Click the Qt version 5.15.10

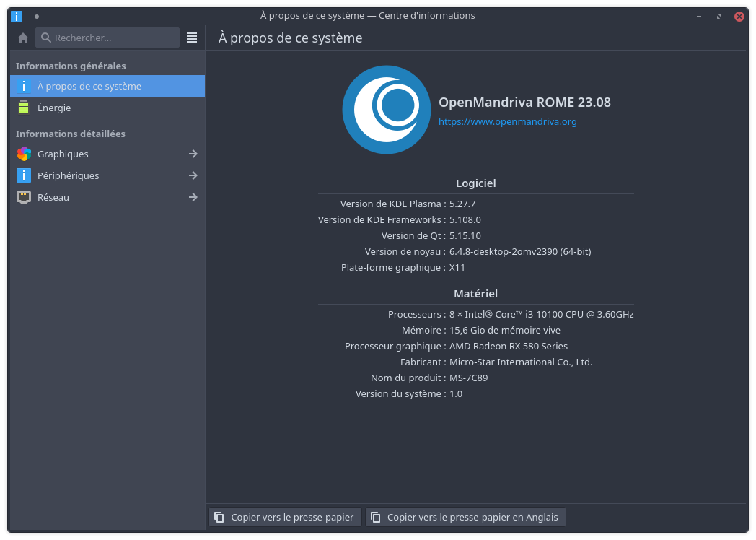465,236
